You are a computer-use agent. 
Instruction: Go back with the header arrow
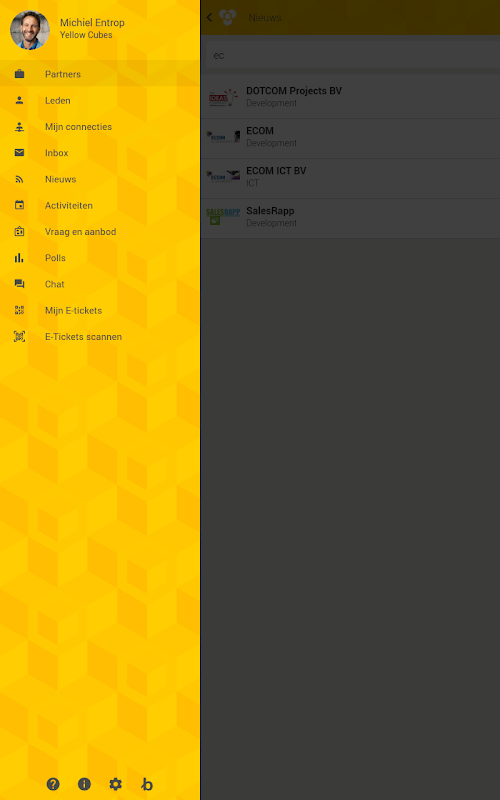coord(209,17)
